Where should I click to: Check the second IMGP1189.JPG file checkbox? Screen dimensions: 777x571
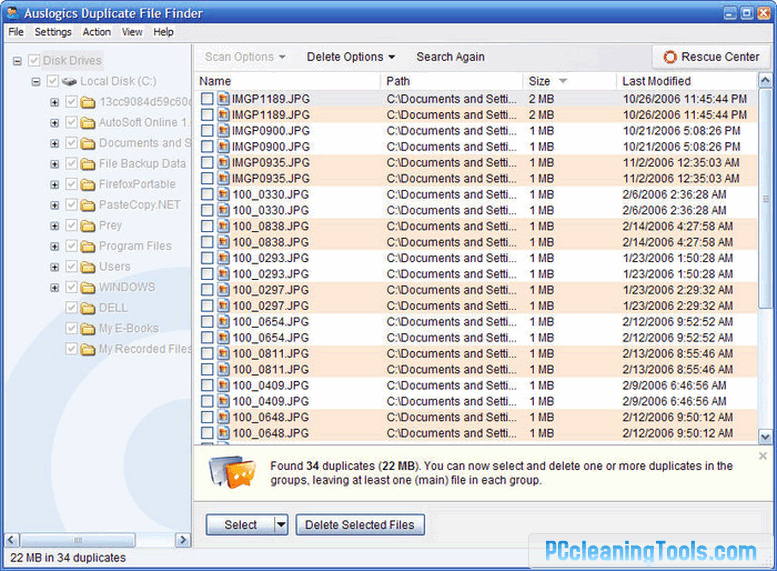(x=207, y=114)
